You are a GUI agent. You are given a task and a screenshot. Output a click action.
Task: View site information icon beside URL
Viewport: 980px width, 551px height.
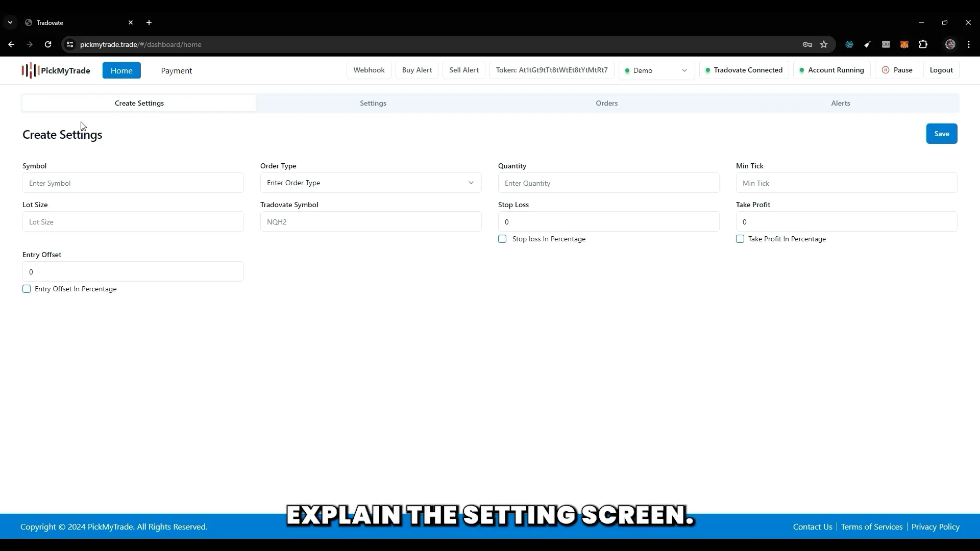pyautogui.click(x=70, y=44)
